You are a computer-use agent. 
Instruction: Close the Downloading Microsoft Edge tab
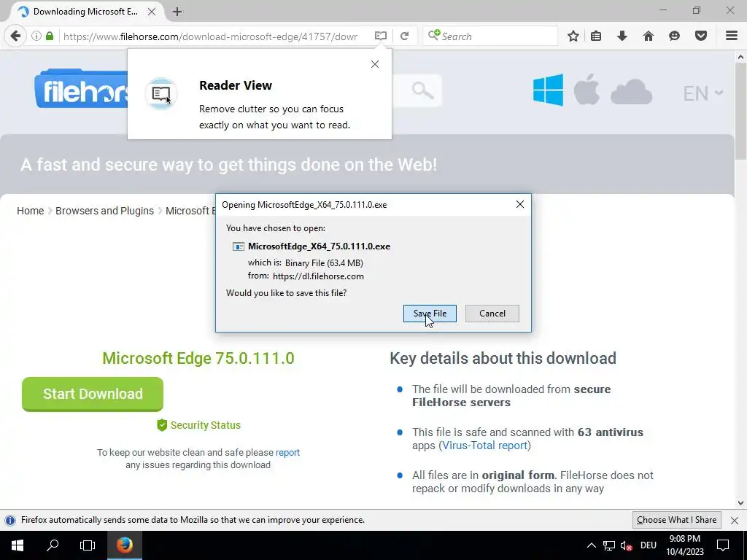152,12
